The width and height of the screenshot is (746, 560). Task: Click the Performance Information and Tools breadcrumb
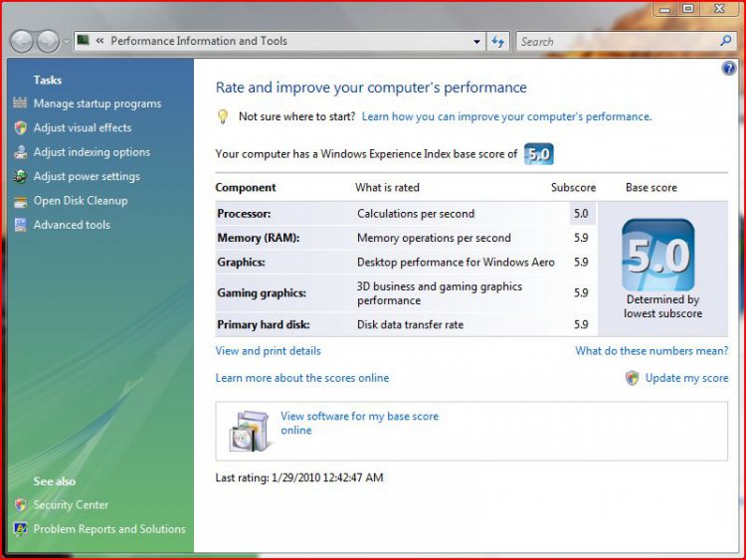(199, 41)
